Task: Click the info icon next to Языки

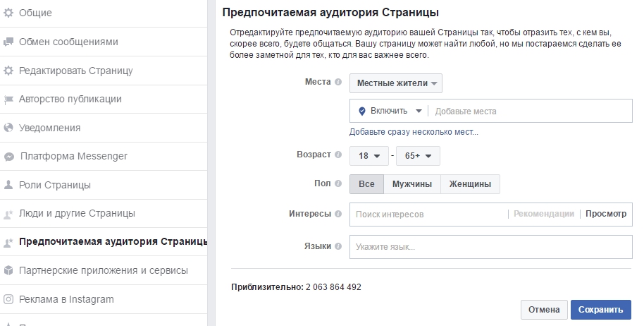Action: point(338,246)
